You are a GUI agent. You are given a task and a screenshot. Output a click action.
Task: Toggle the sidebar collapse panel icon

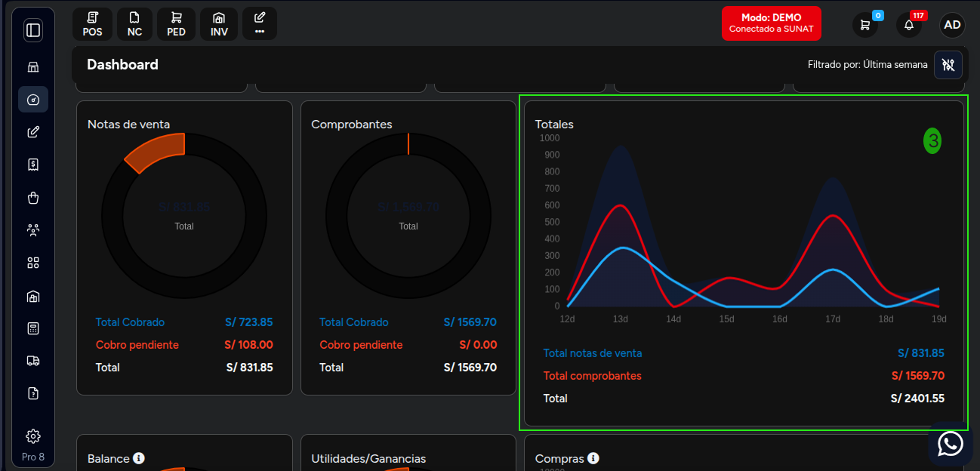pos(33,30)
